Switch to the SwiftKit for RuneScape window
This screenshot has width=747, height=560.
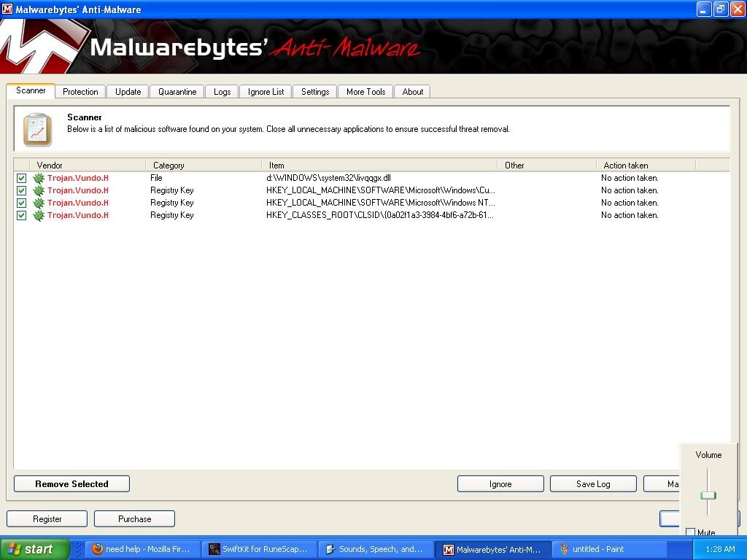coord(259,549)
